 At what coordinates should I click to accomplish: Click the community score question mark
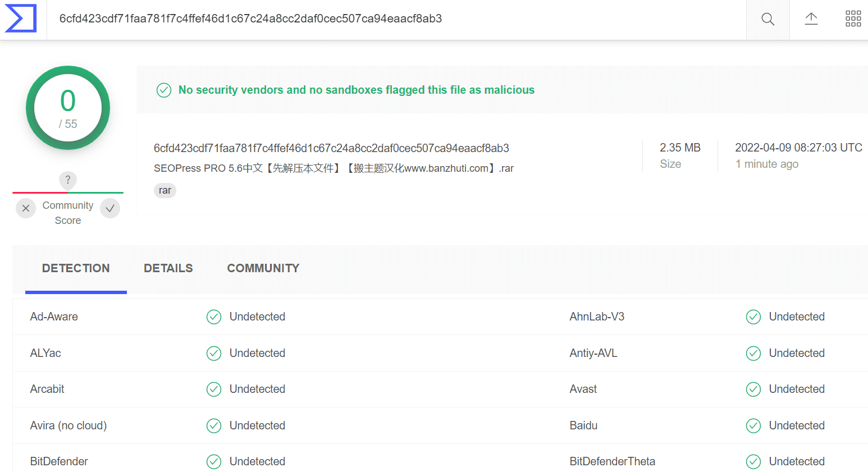tap(68, 180)
